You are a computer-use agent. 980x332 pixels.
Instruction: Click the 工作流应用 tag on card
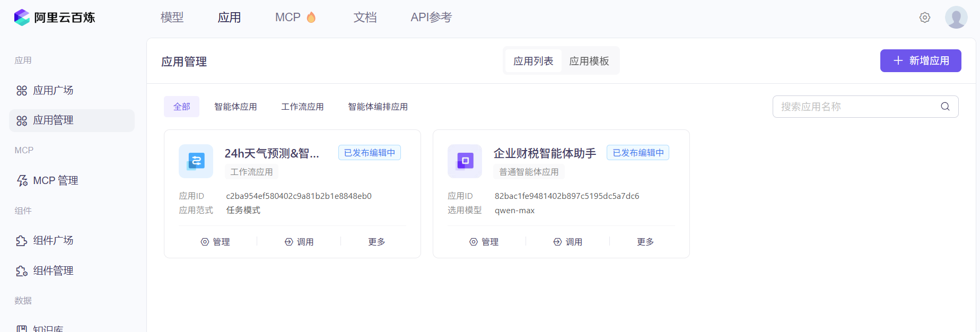pyautogui.click(x=251, y=172)
